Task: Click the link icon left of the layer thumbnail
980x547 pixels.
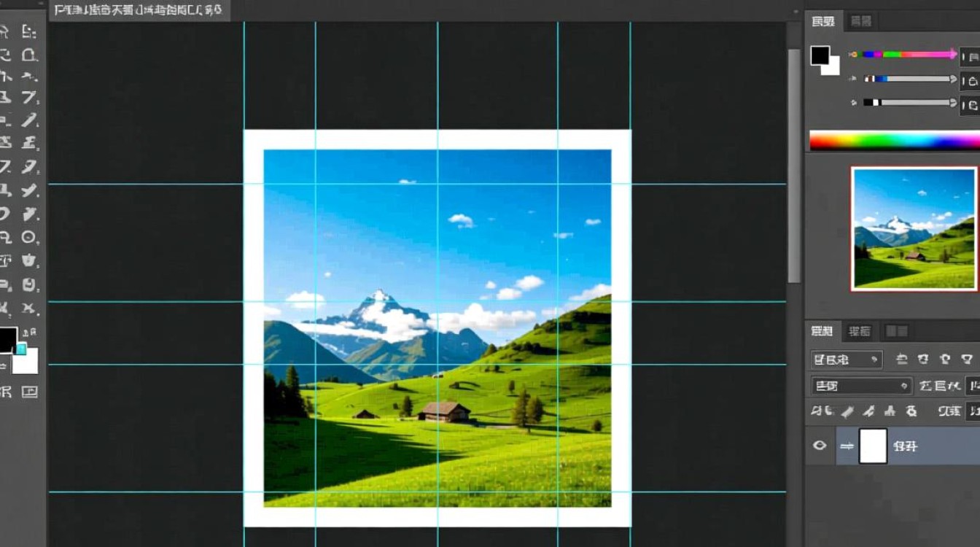Action: 846,446
